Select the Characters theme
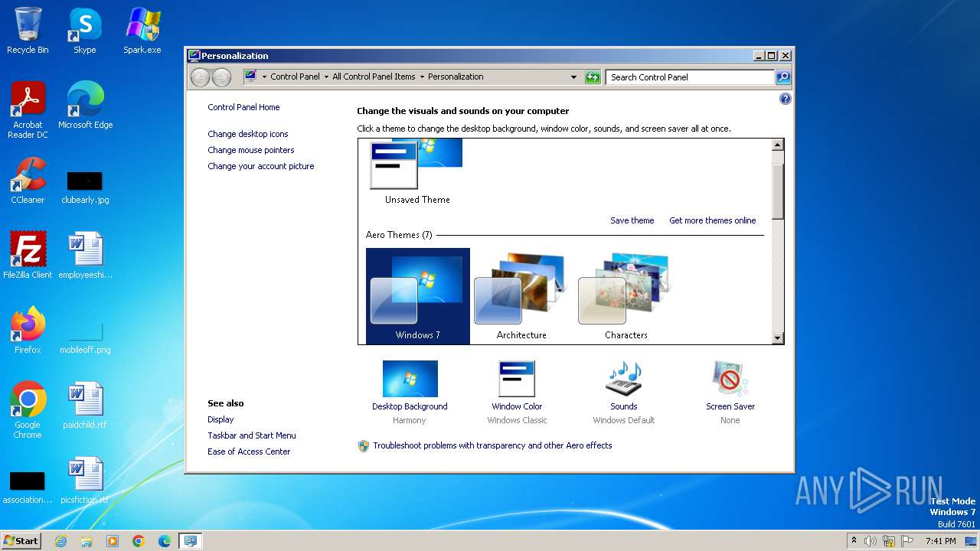The height and width of the screenshot is (551, 980). click(626, 296)
